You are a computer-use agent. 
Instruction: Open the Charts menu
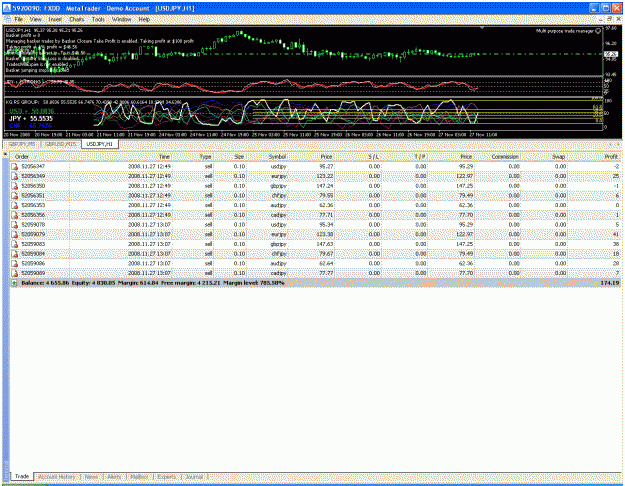77,19
